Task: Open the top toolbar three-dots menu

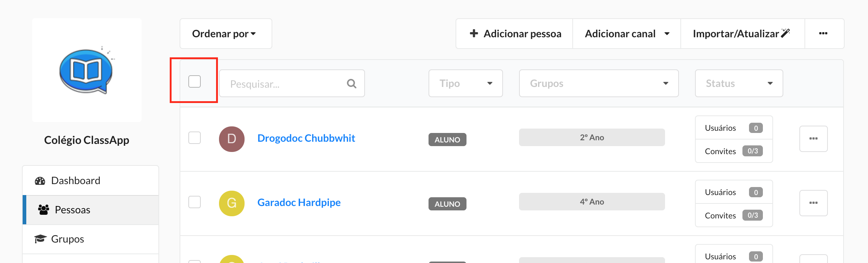Action: pos(823,34)
